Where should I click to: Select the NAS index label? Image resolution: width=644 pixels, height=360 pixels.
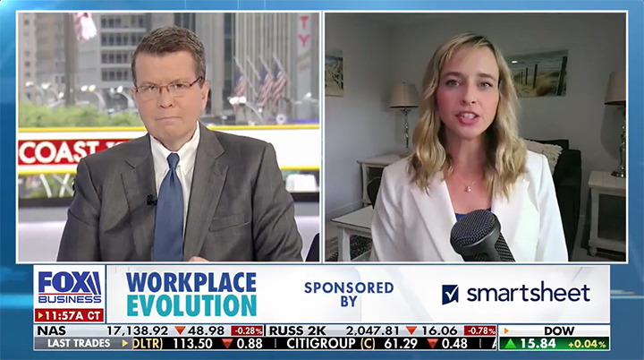pos(51,330)
